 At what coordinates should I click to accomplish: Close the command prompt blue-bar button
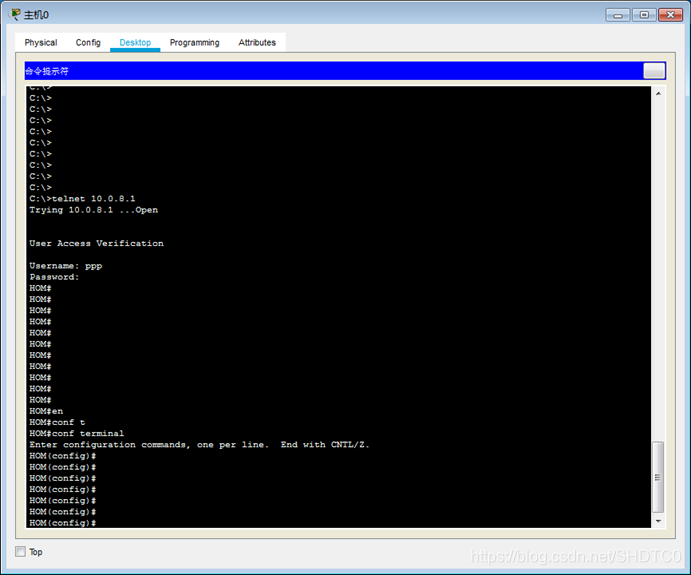click(x=654, y=71)
